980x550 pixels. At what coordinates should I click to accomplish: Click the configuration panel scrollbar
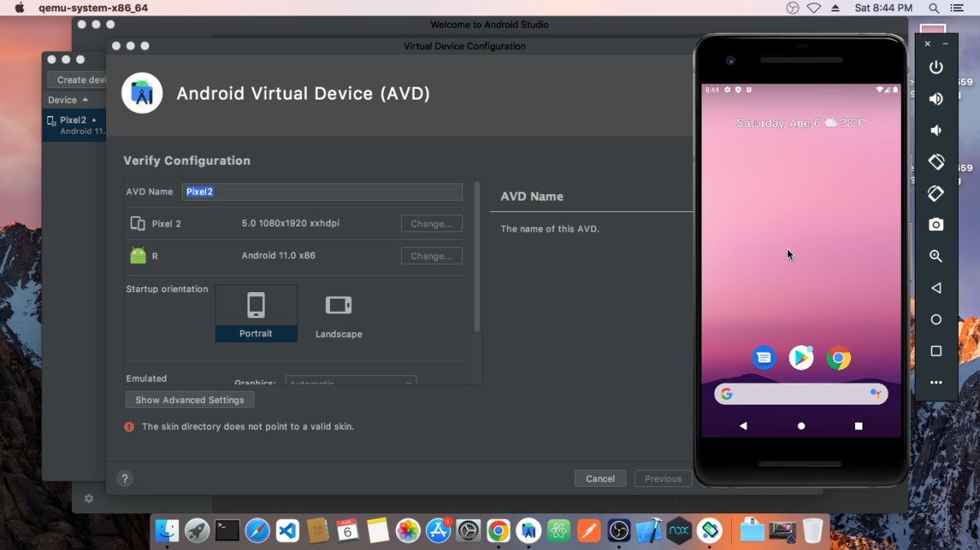tap(477, 257)
